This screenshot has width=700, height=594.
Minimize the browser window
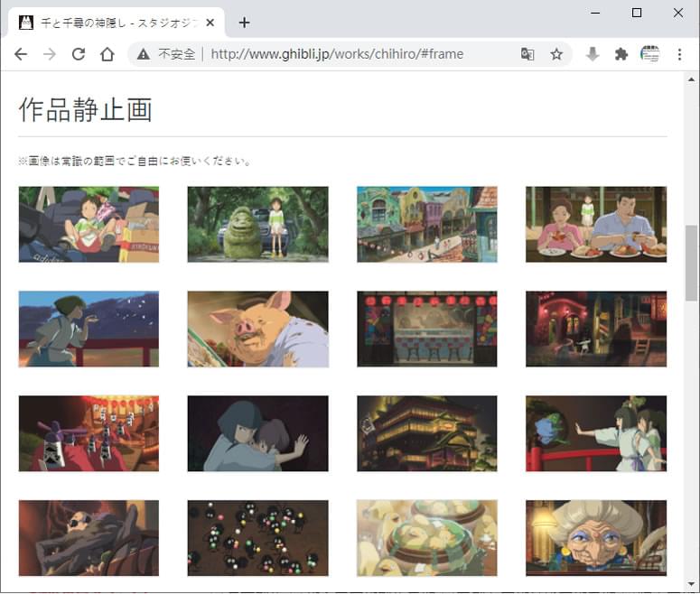click(595, 13)
